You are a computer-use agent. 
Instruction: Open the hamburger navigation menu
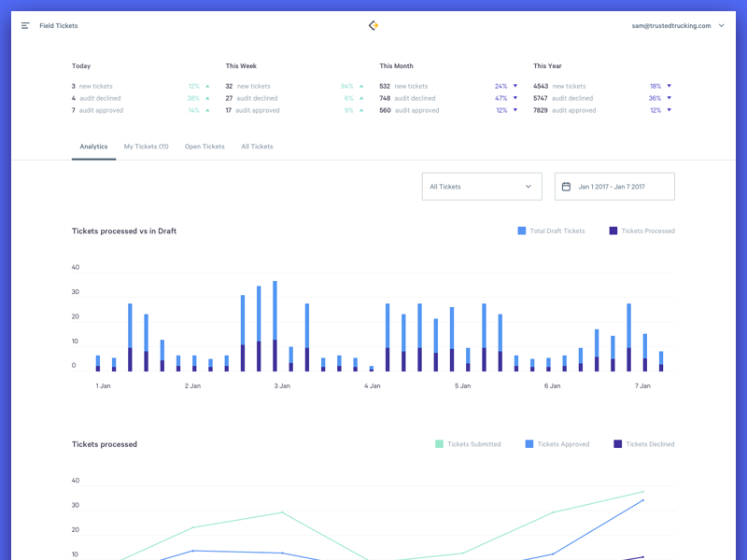point(25,26)
